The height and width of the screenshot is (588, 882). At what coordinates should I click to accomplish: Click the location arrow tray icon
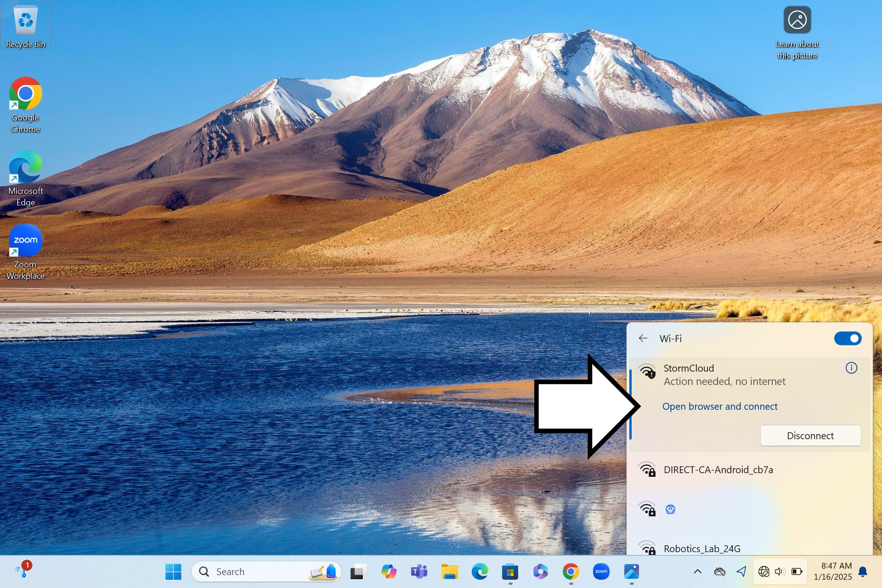point(741,571)
